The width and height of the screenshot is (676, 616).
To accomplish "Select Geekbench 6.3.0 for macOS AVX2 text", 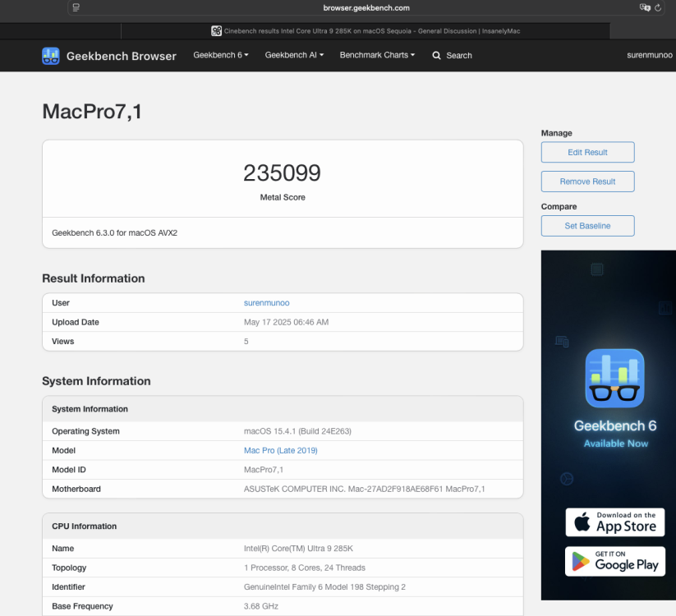I will point(115,232).
